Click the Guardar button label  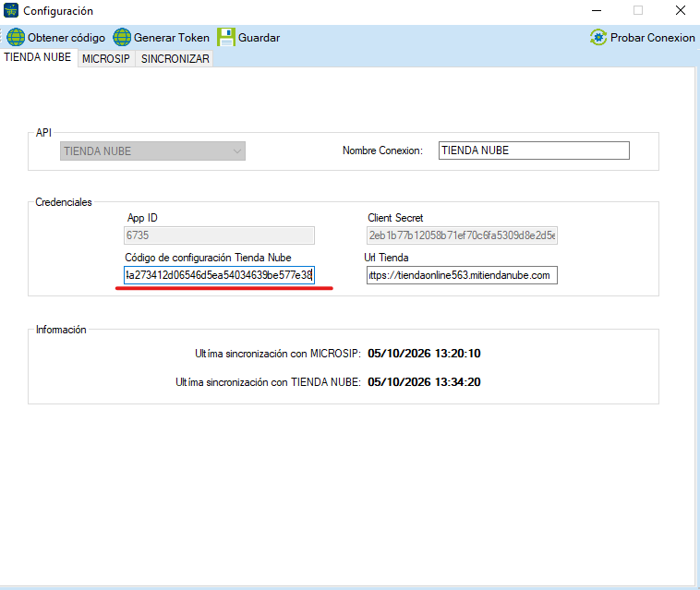click(x=259, y=38)
